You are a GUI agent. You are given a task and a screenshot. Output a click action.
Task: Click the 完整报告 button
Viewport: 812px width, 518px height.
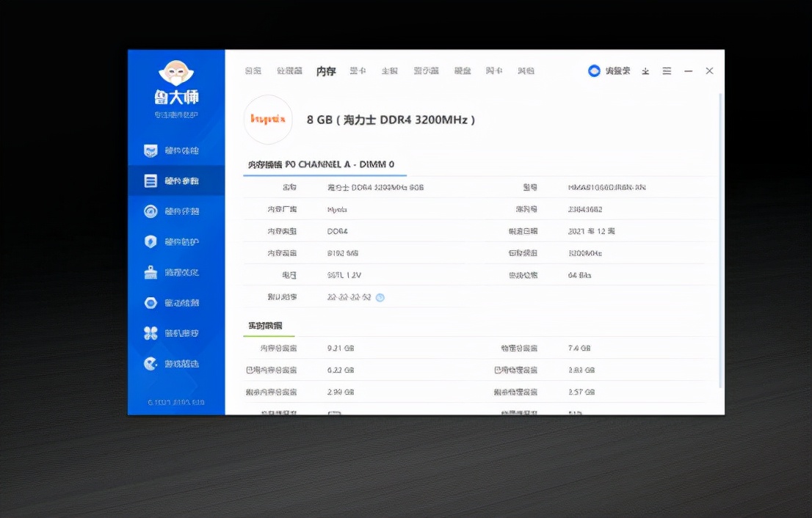click(x=609, y=71)
